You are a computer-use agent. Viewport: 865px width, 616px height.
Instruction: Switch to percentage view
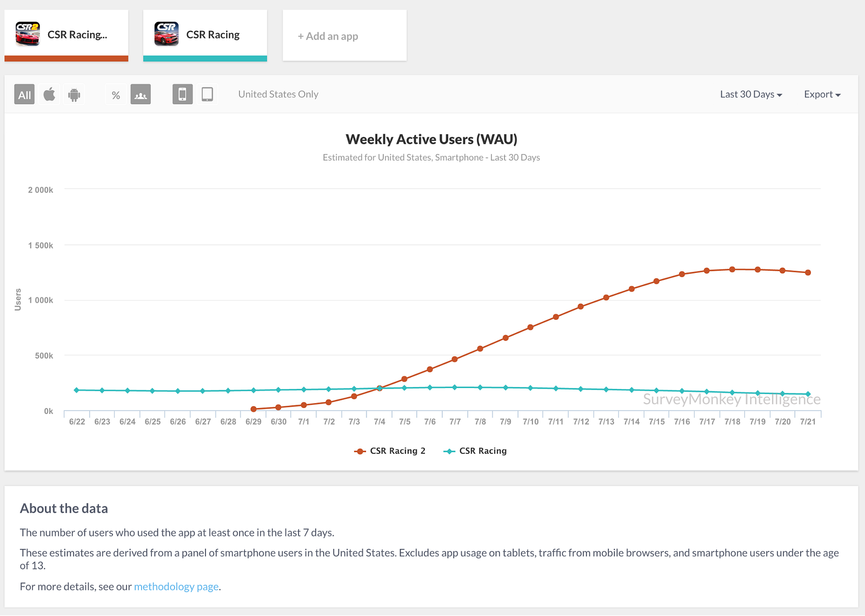coord(116,95)
